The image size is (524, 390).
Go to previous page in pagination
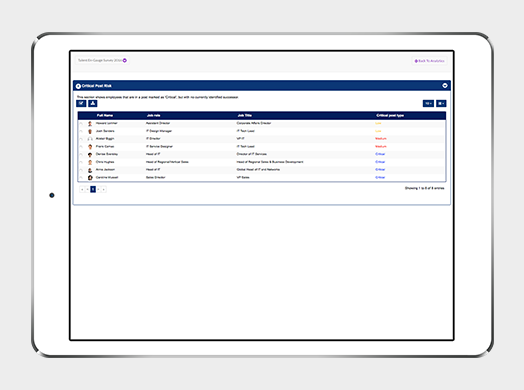pyautogui.click(x=88, y=189)
